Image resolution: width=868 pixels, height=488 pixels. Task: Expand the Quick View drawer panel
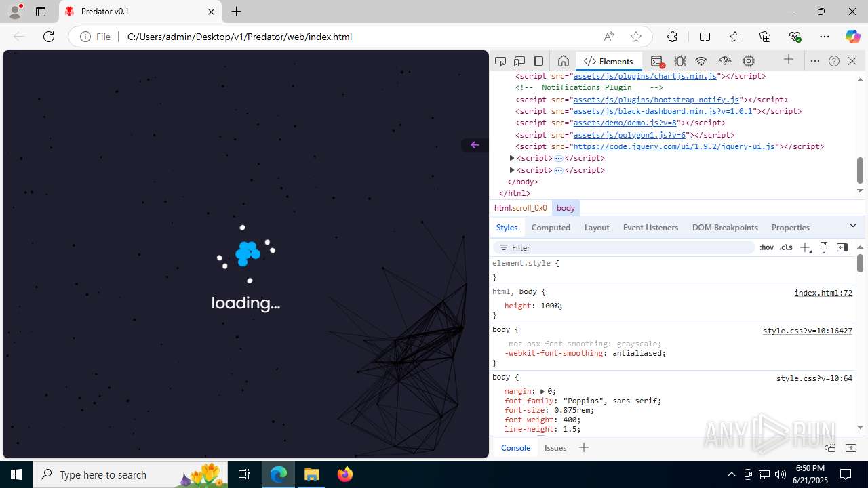[x=851, y=448]
